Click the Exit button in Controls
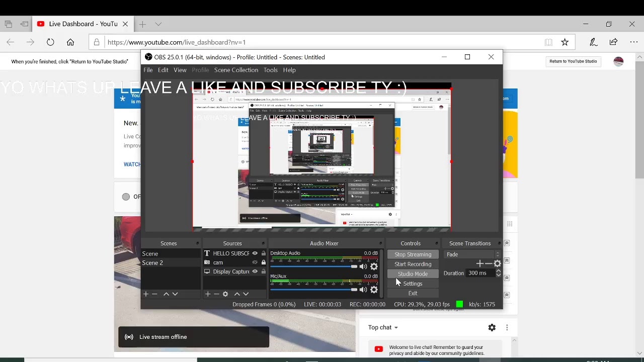This screenshot has width=644, height=362. [413, 293]
